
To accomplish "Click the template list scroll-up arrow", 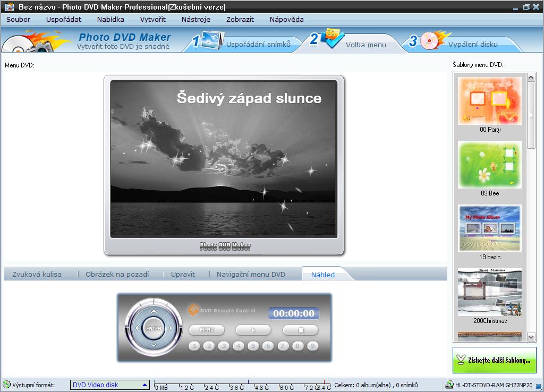I will (531, 77).
